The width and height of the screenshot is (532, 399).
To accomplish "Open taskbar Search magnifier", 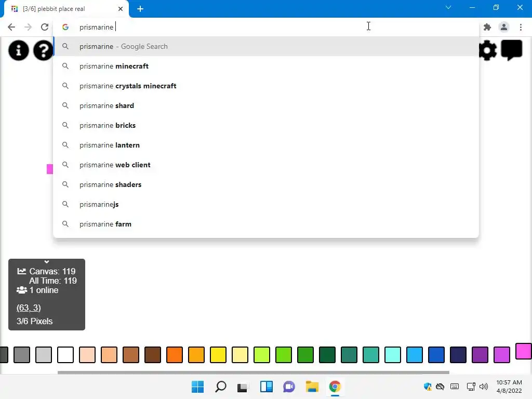I will (x=220, y=387).
